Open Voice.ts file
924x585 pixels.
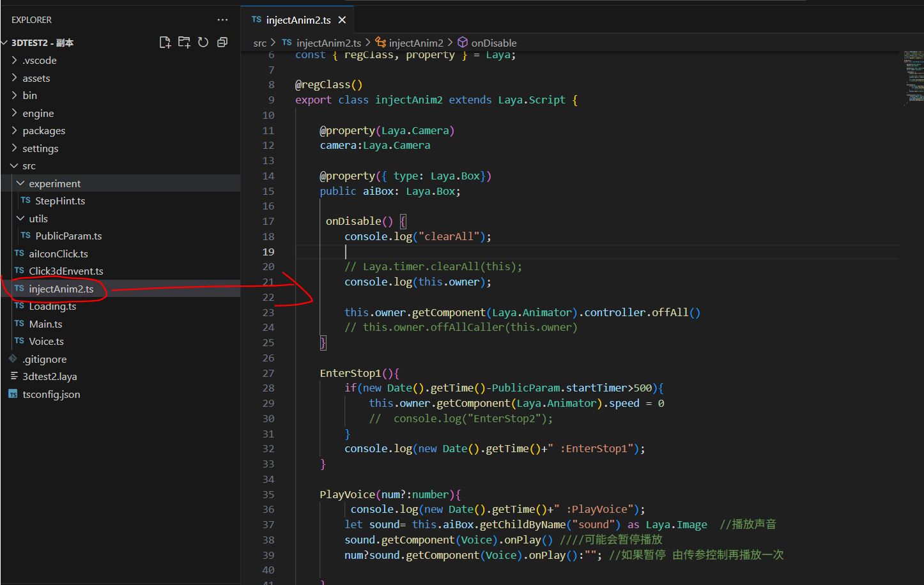(x=46, y=341)
